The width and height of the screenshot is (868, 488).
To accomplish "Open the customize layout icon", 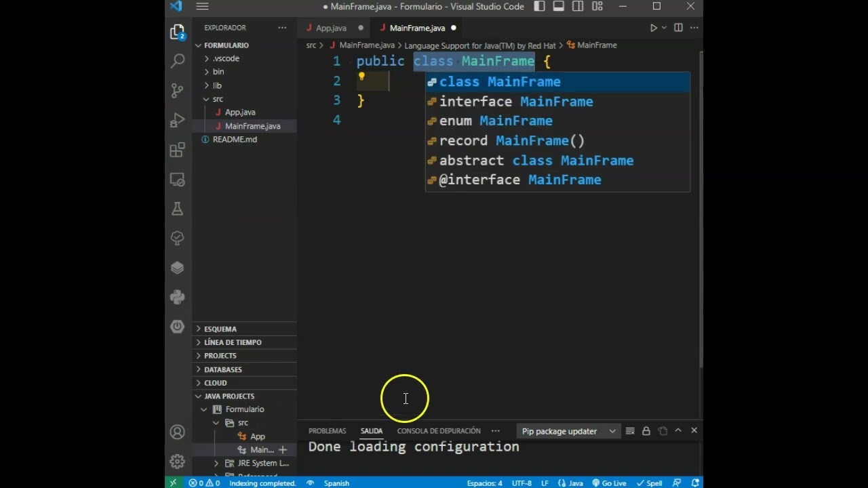I will [x=597, y=6].
